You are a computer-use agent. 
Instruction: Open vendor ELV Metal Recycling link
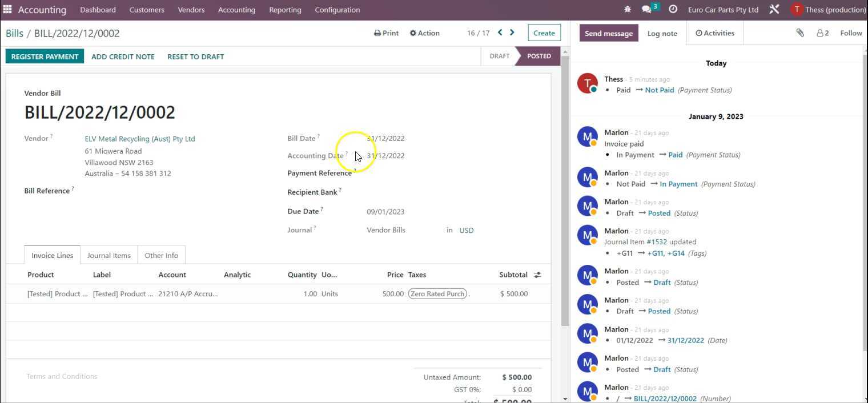(140, 138)
